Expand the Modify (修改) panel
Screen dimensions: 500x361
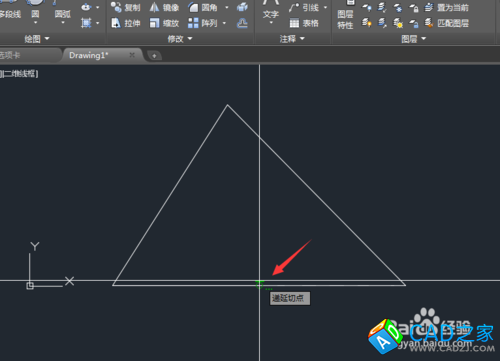coord(180,39)
